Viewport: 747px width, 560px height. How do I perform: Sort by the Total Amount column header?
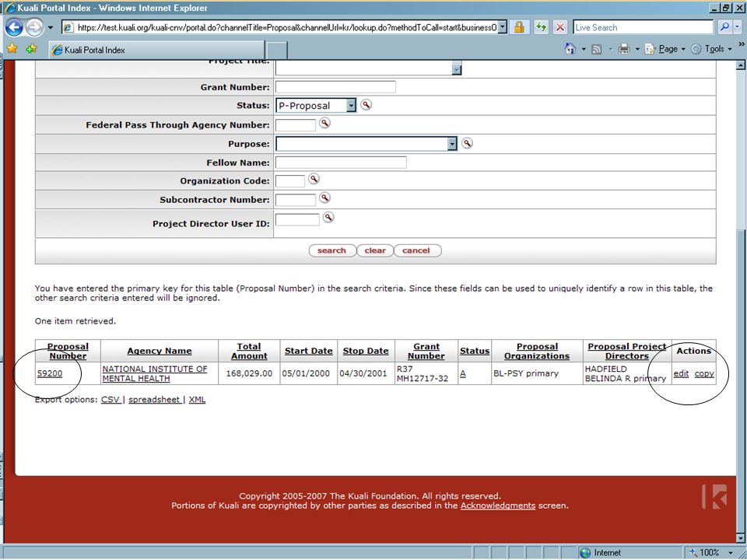(249, 351)
